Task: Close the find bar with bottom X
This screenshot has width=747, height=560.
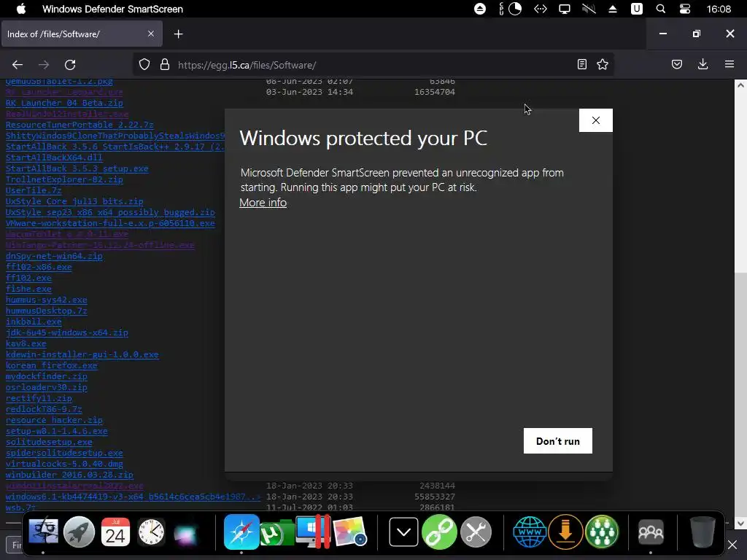Action: (x=732, y=544)
